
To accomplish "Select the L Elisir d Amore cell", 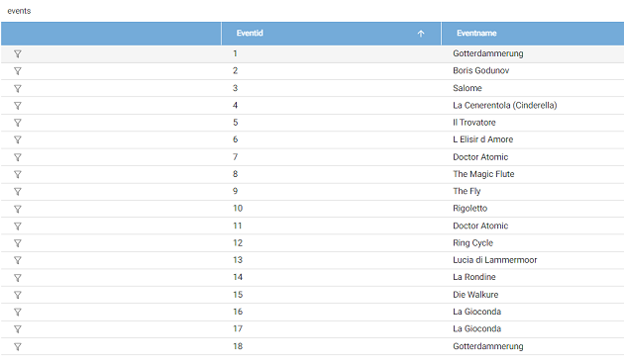I will coord(482,139).
